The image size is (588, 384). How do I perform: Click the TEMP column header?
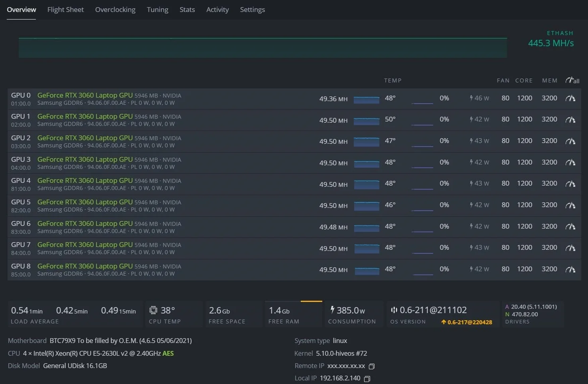pyautogui.click(x=393, y=80)
